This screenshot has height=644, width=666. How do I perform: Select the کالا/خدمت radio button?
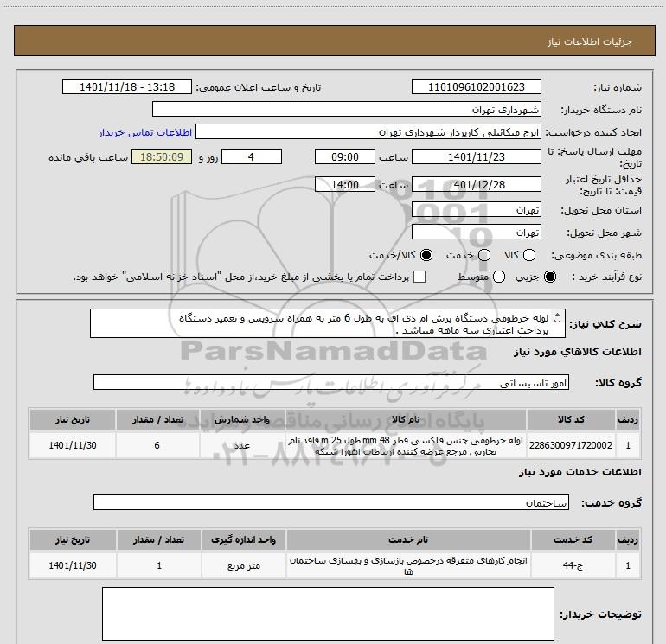click(x=426, y=255)
